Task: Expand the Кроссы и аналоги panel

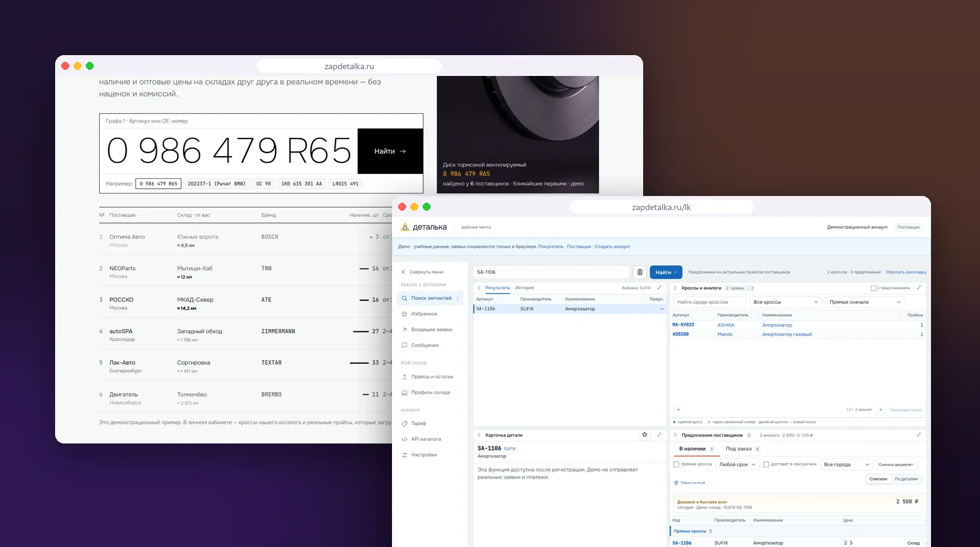Action: coord(919,288)
